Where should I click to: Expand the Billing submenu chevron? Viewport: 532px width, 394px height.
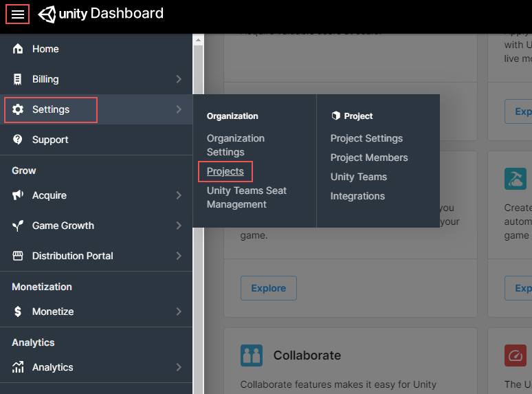point(179,79)
